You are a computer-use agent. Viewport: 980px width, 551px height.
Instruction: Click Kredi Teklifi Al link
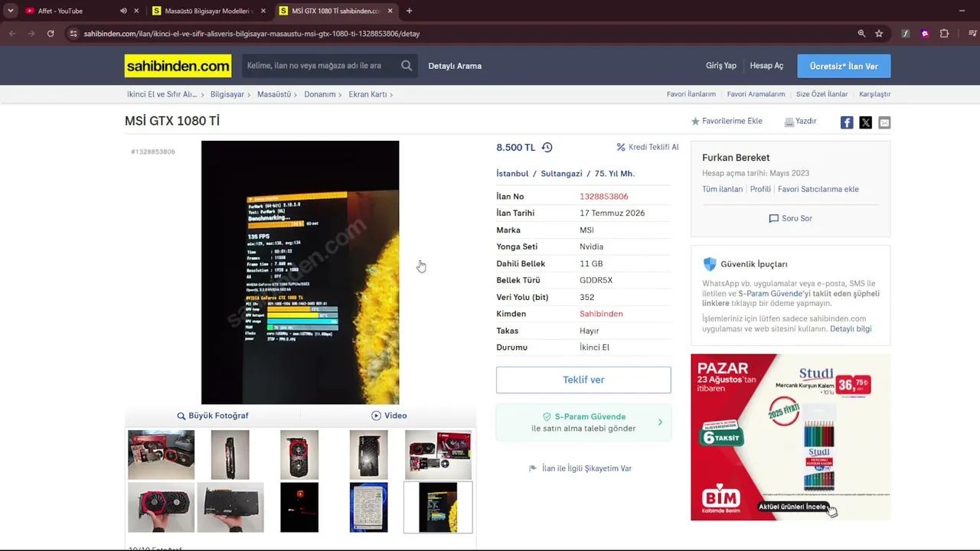pyautogui.click(x=648, y=147)
